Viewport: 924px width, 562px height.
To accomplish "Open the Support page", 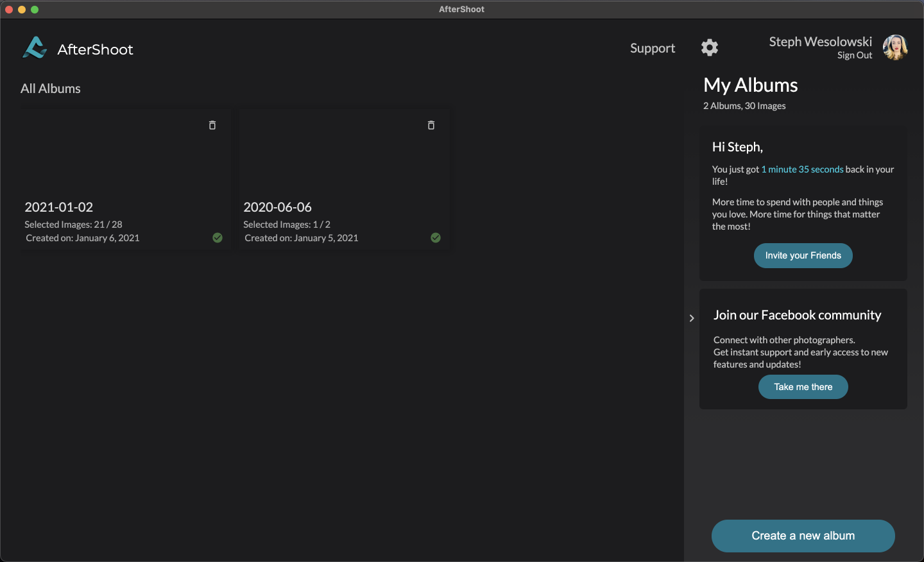I will click(653, 48).
